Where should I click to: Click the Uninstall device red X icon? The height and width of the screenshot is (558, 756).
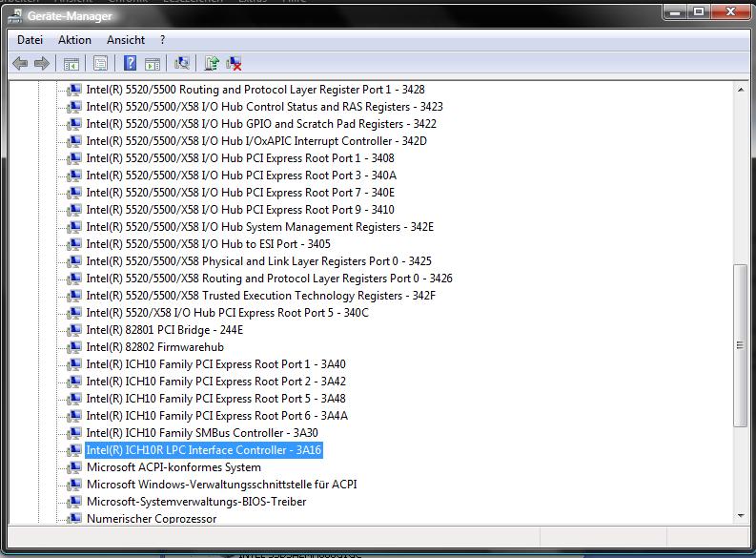pyautogui.click(x=234, y=63)
